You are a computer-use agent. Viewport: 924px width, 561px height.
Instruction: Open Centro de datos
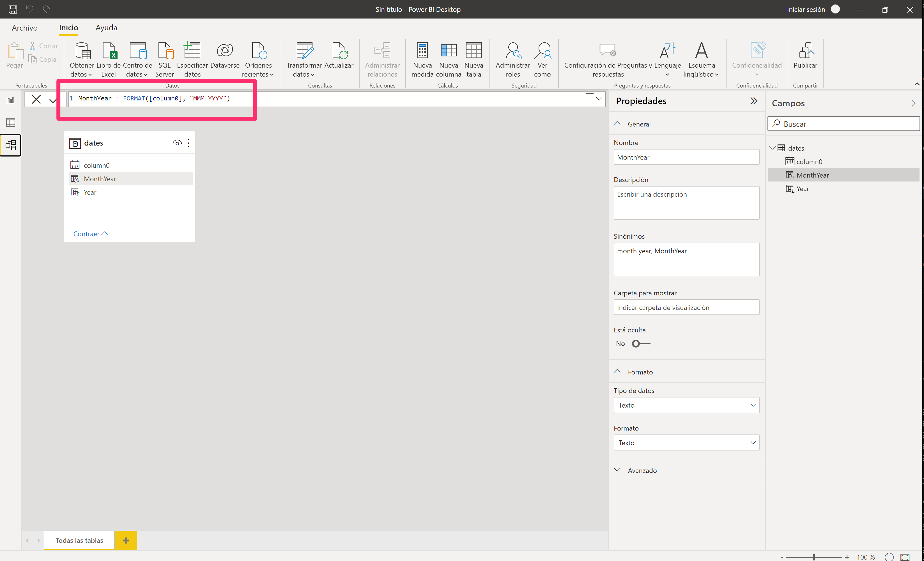pyautogui.click(x=137, y=60)
